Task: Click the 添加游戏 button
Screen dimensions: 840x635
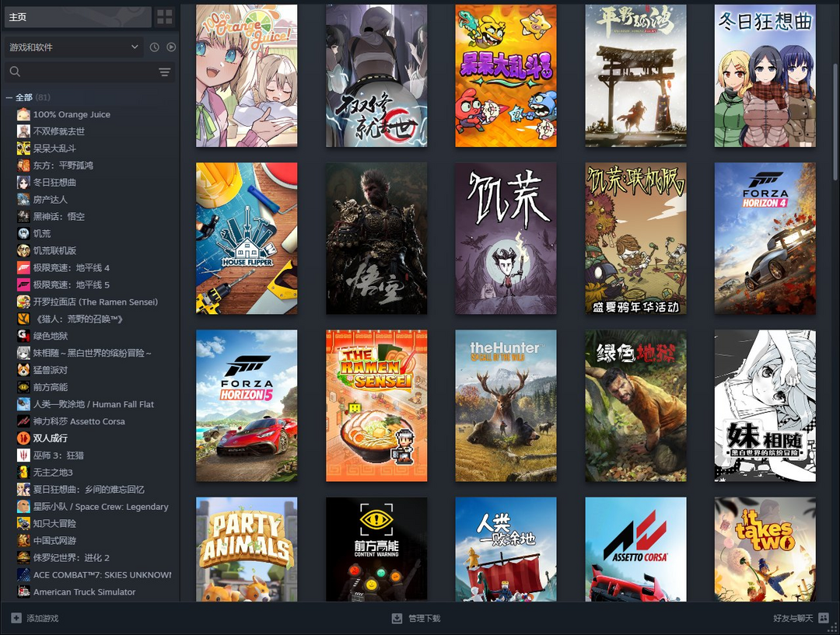Action: 35,618
